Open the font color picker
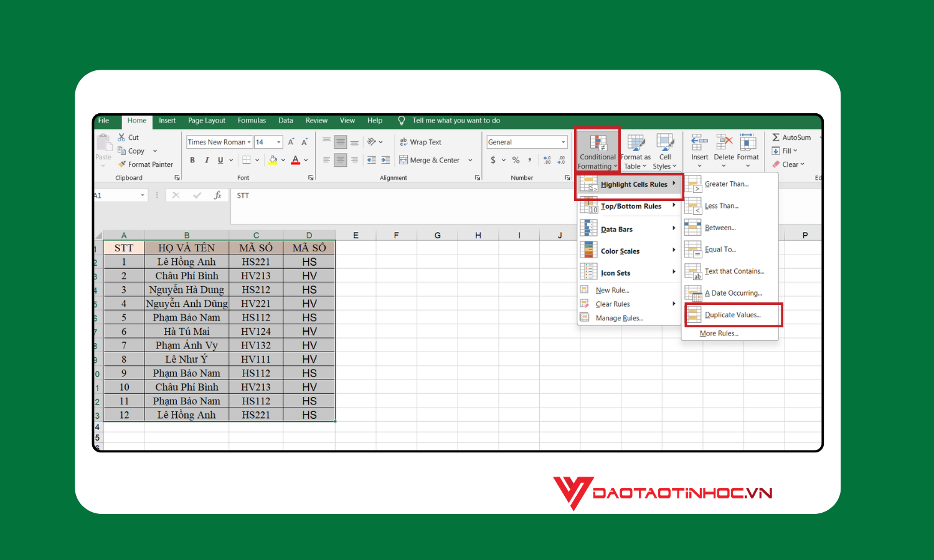934x560 pixels. point(304,160)
